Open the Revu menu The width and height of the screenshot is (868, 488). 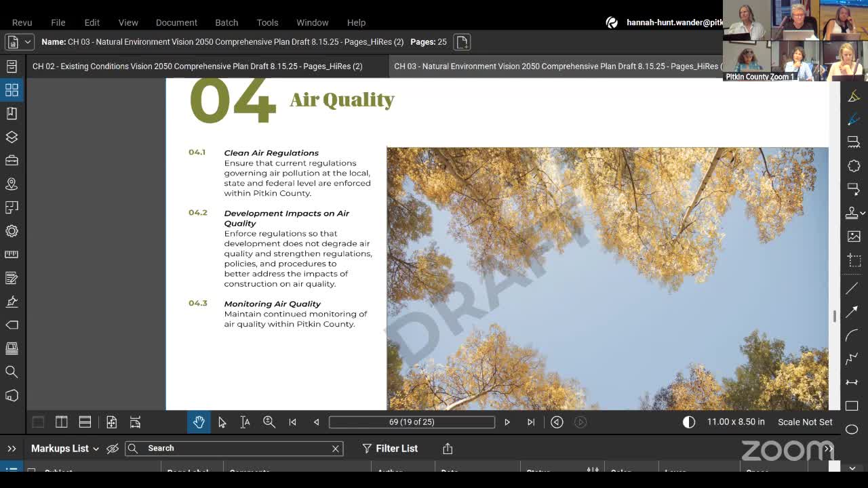tap(22, 22)
